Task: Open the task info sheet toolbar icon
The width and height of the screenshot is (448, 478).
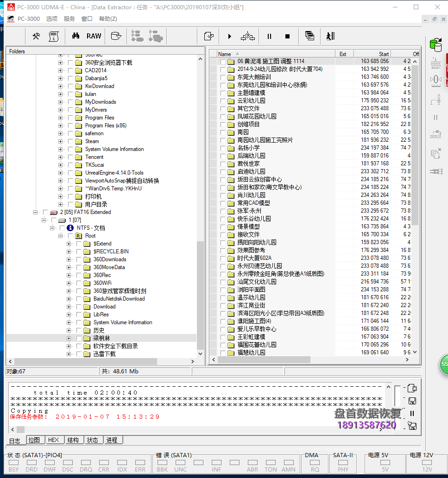Action: click(54, 36)
